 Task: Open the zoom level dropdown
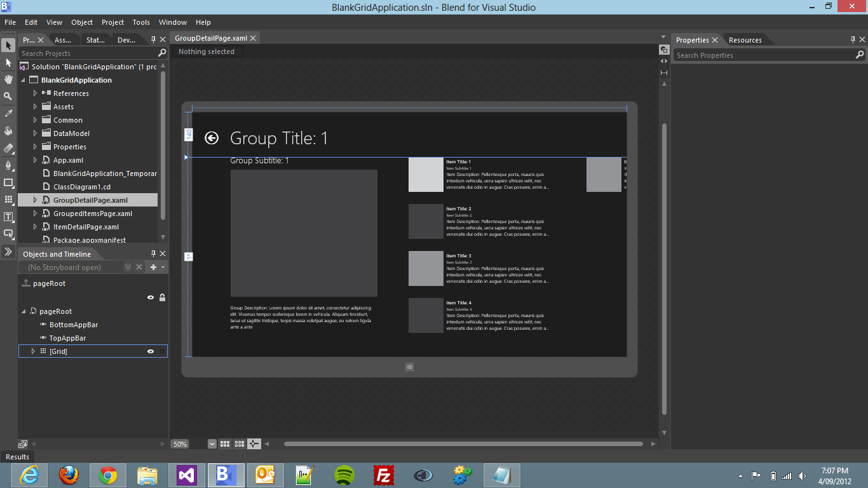(212, 444)
